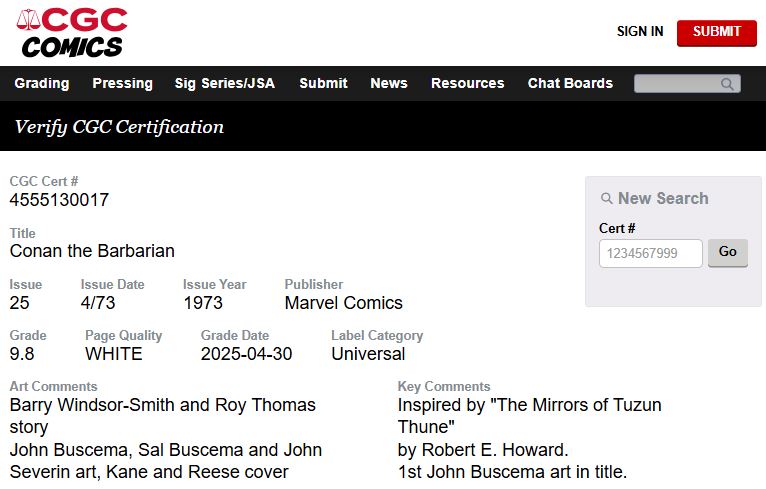Select Submit in the navigation bar
Image resolution: width=766 pixels, height=489 pixels.
click(323, 83)
